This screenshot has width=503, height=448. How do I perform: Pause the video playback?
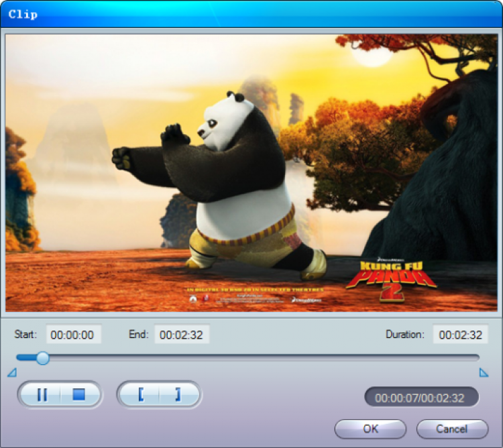click(x=42, y=394)
